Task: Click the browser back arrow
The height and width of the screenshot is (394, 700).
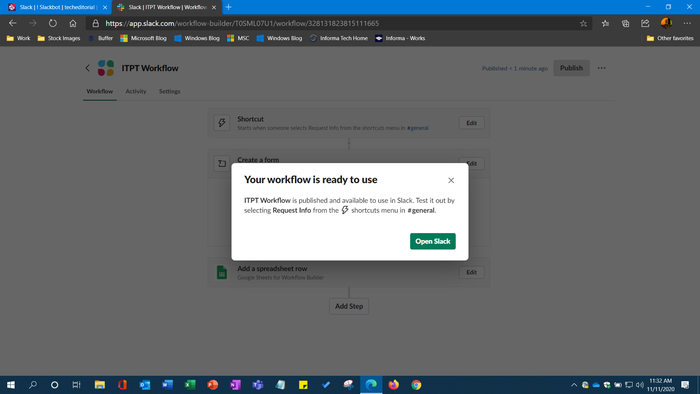Action: [x=12, y=23]
